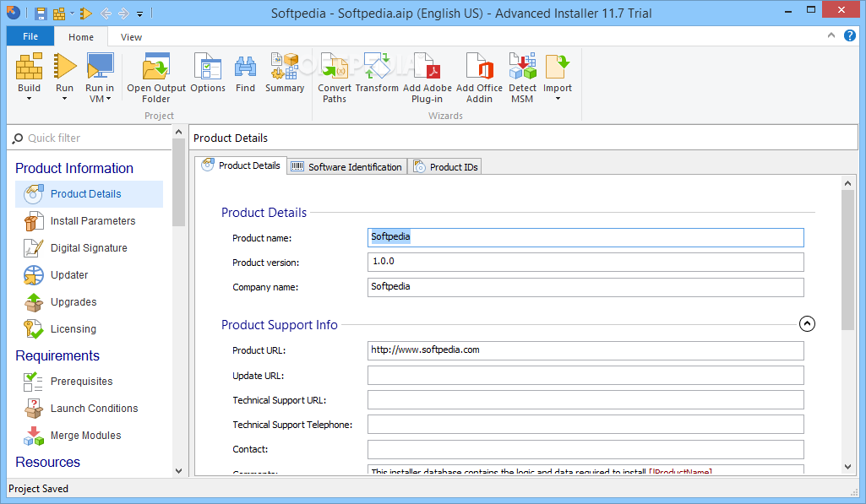Expand the Build dropdown arrow
Viewport: 866px width, 504px height.
tap(29, 99)
